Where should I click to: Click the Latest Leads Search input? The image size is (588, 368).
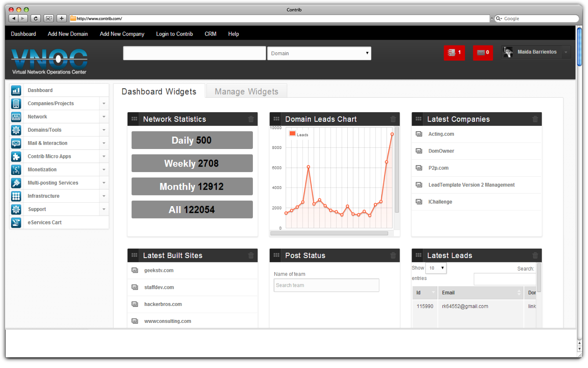[505, 279]
